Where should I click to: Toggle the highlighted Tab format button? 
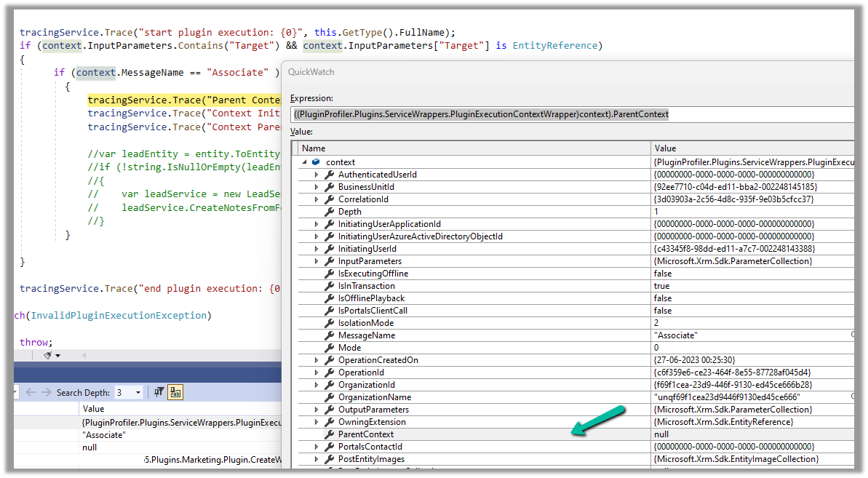[x=175, y=392]
